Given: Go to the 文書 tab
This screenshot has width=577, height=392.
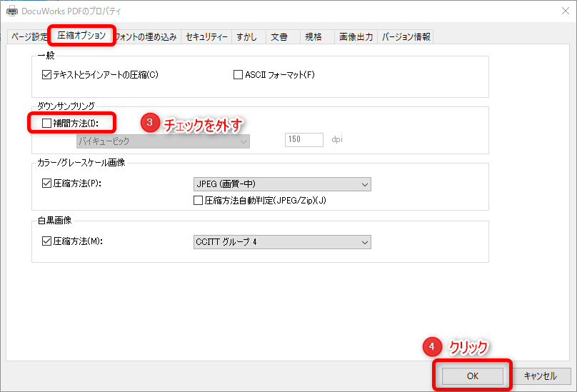Looking at the screenshot, I should tap(279, 36).
